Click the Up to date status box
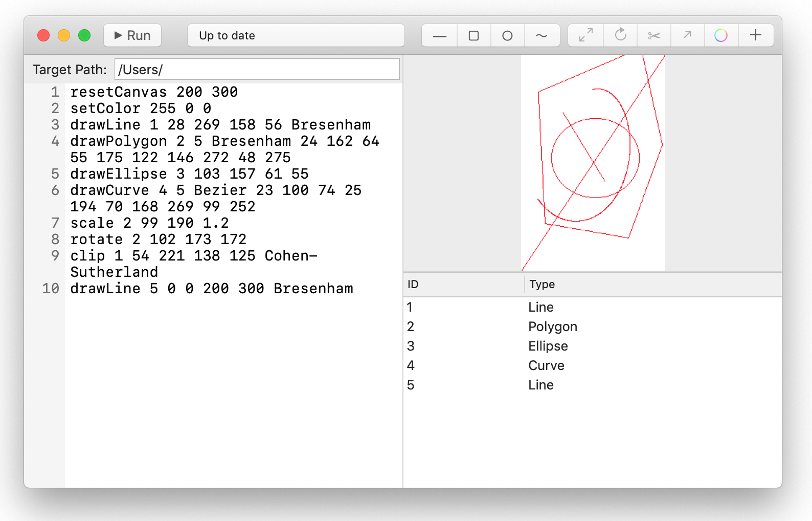Screen dimensions: 812x521 296,35
